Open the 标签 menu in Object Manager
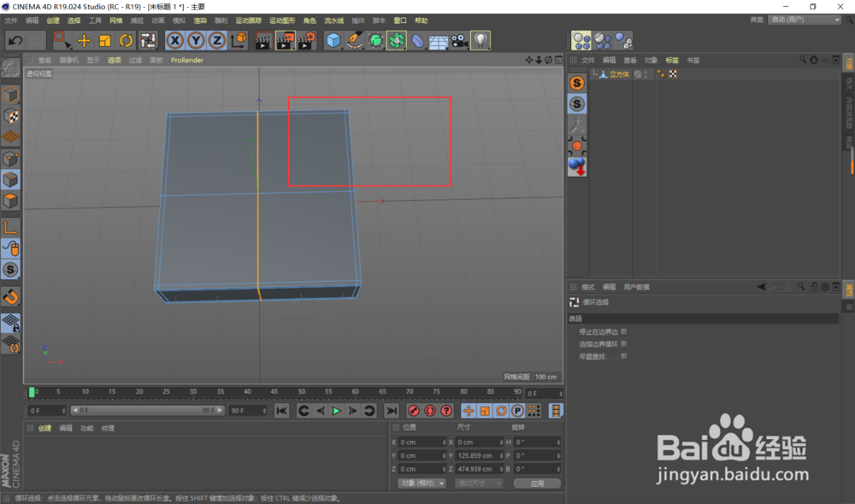 coord(672,61)
